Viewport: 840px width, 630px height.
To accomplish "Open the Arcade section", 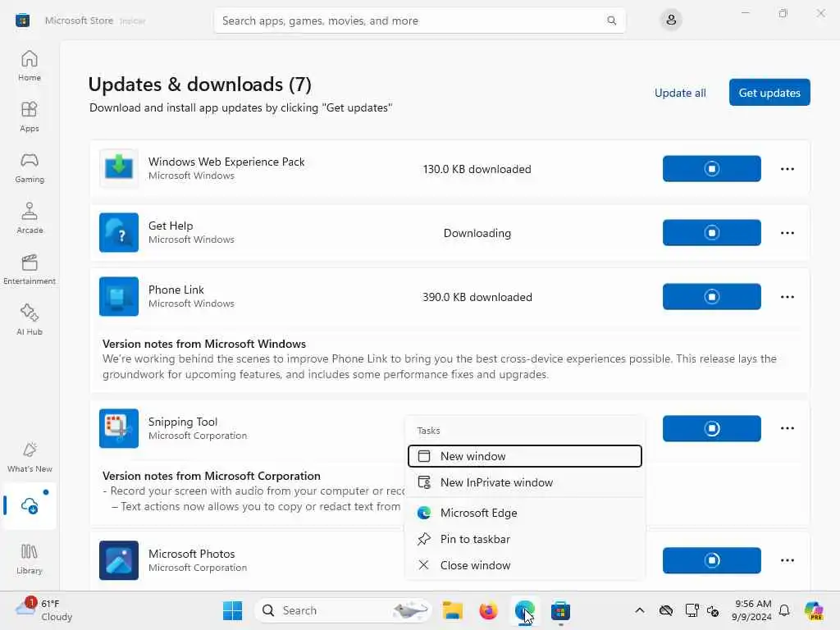I will tap(30, 218).
